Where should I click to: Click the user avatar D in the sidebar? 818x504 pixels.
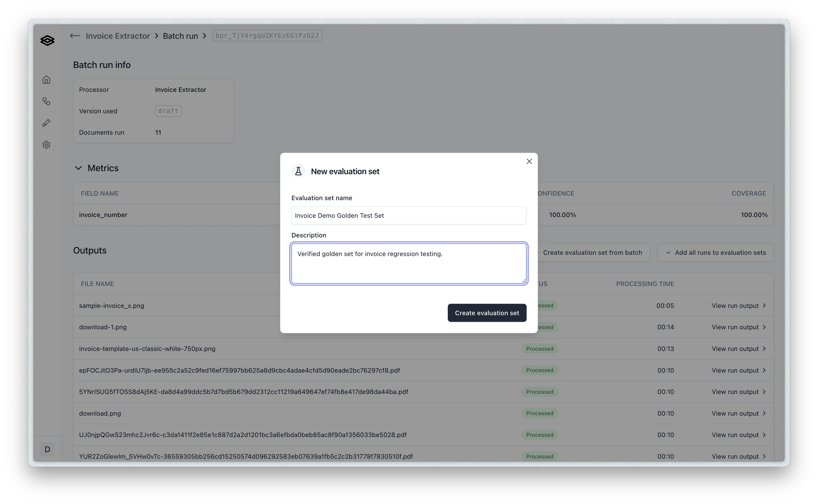pos(47,449)
